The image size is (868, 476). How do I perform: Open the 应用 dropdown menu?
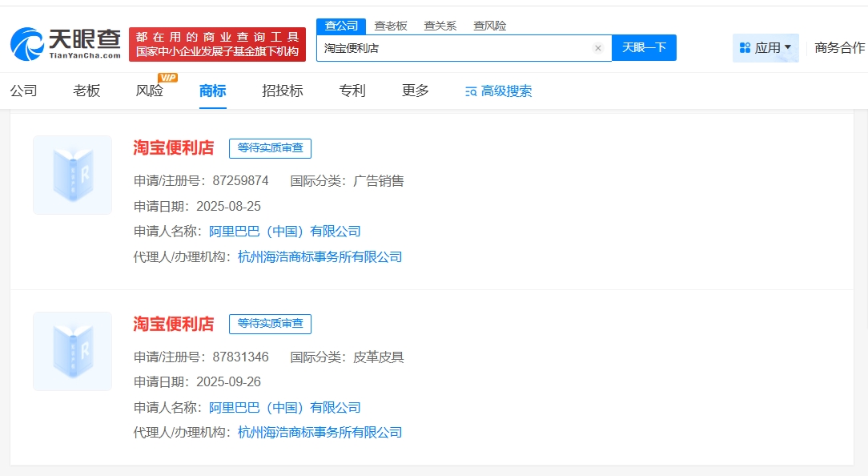tap(766, 48)
